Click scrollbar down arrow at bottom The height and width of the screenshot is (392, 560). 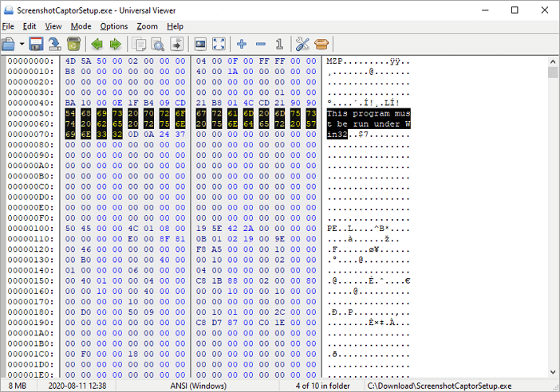(x=553, y=372)
